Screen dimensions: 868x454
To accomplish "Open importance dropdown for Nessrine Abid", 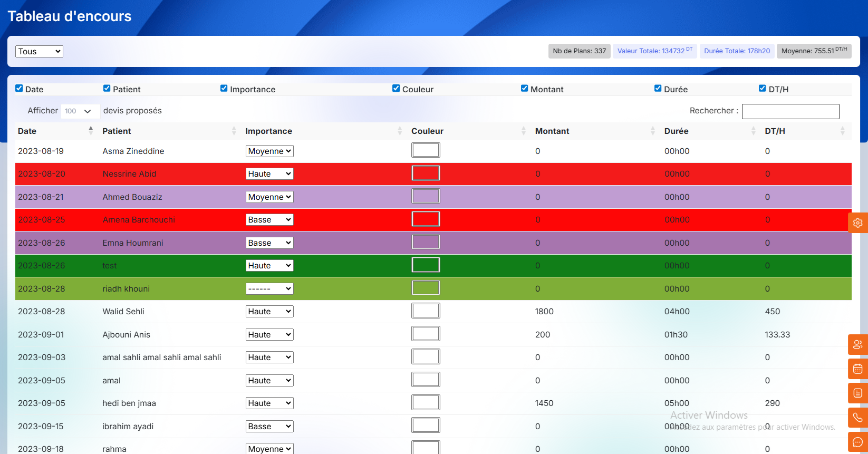I will coord(269,174).
